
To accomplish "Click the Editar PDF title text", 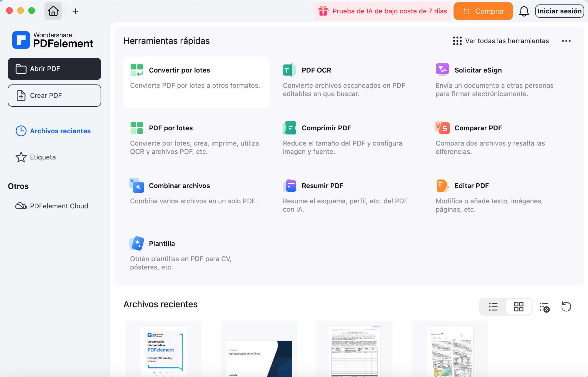I will (x=472, y=186).
